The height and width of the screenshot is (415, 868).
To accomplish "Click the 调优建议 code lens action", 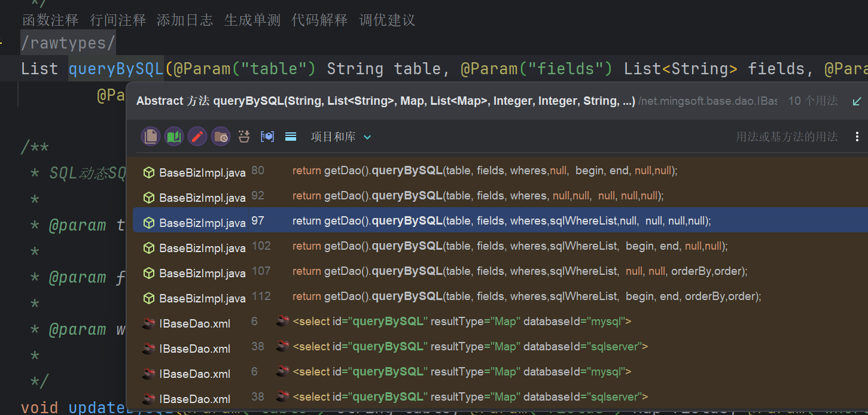I will click(x=387, y=20).
